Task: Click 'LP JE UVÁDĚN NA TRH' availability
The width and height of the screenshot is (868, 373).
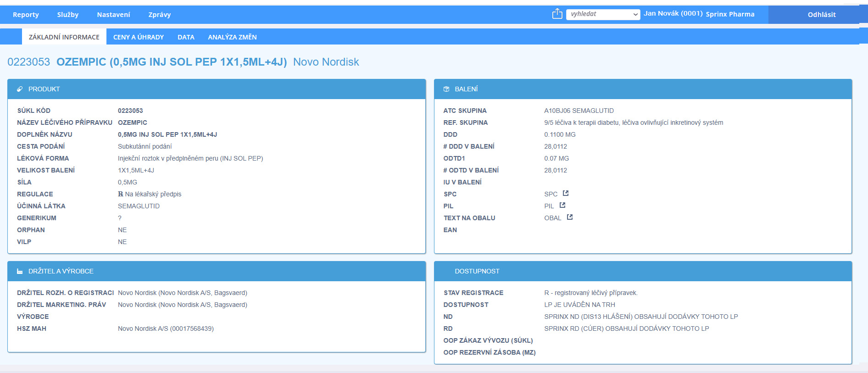Action: 579,305
